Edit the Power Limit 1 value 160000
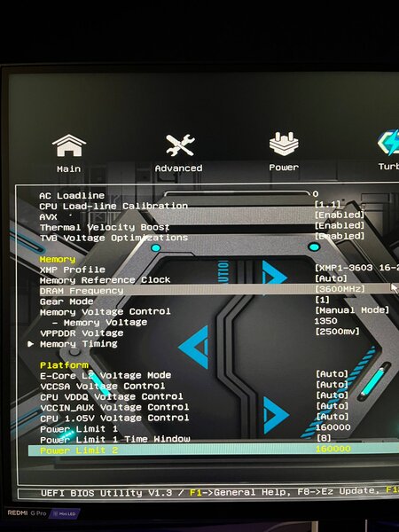 click(x=333, y=427)
